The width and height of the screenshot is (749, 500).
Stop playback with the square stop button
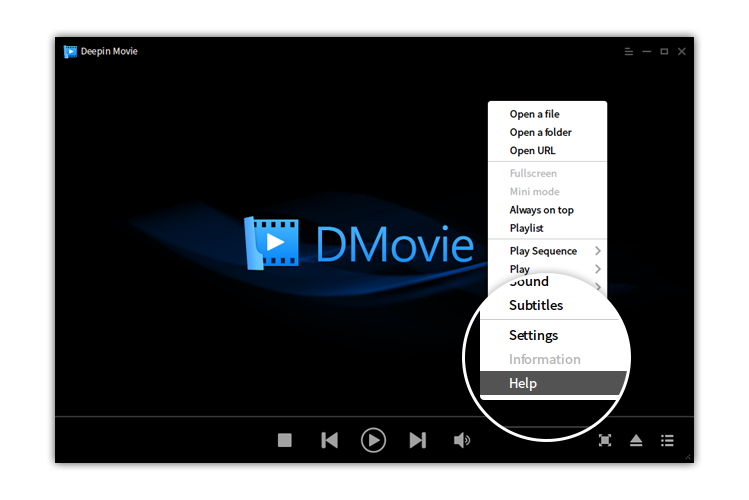point(285,440)
